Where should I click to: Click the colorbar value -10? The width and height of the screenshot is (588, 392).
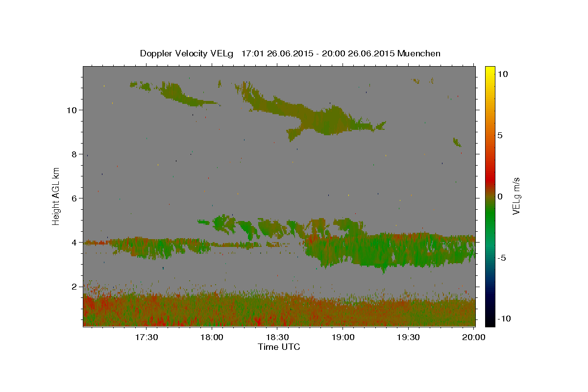503,319
